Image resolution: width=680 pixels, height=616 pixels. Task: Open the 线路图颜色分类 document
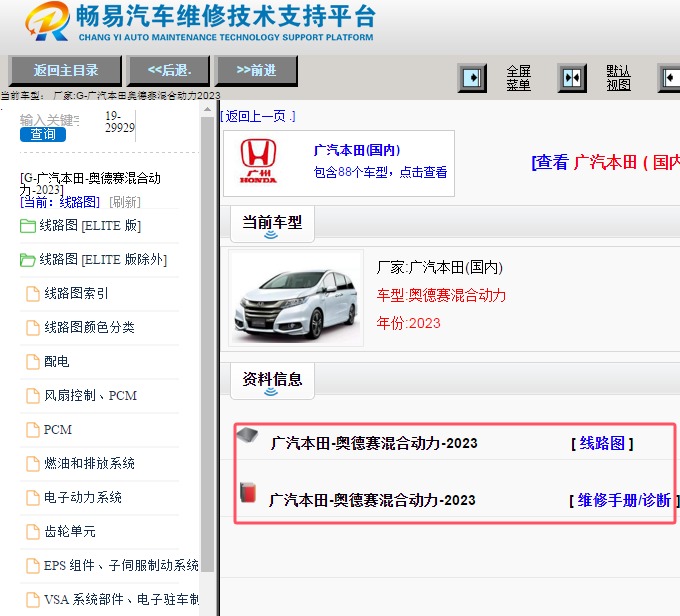tap(89, 328)
